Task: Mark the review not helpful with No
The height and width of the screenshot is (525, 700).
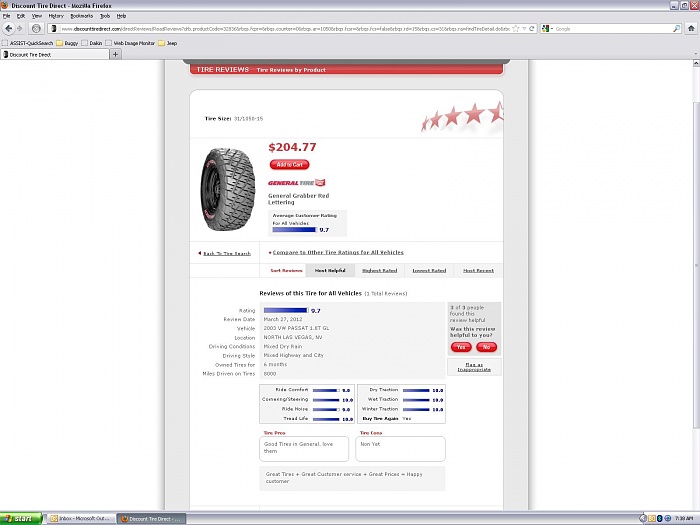Action: pos(487,347)
